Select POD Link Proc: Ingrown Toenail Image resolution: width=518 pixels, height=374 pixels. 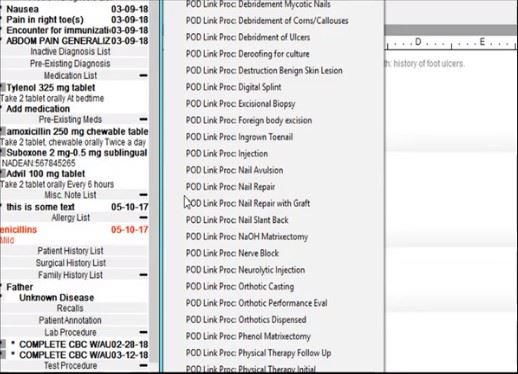239,137
